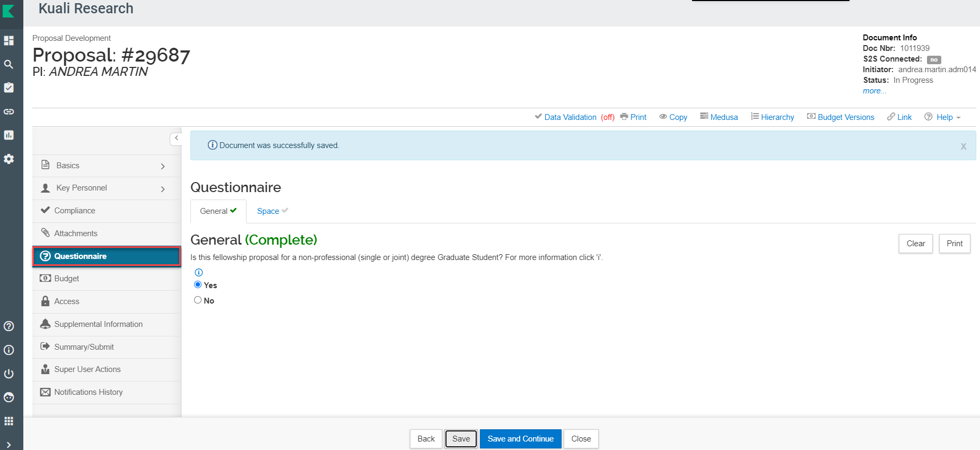Image resolution: width=980 pixels, height=450 pixels.
Task: Click the 'more...' document info link
Action: click(x=874, y=91)
